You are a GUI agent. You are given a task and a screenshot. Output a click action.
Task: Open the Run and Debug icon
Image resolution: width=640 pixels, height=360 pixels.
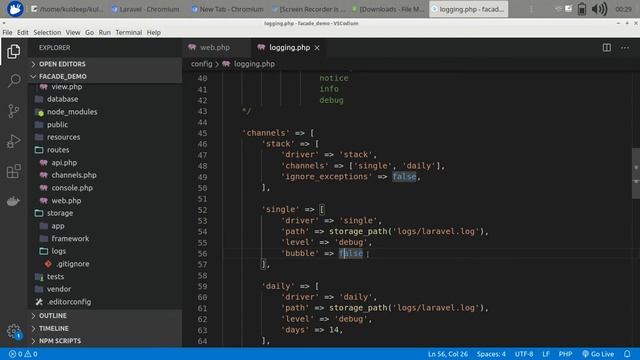pos(13,141)
